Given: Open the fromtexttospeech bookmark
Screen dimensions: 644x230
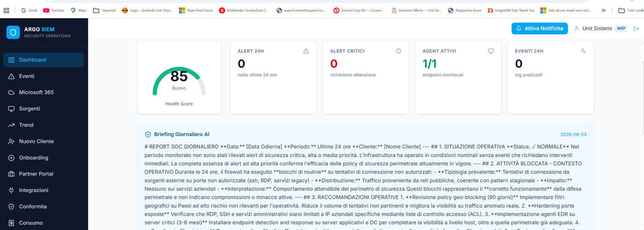Looking at the screenshot, I should tap(300, 10).
